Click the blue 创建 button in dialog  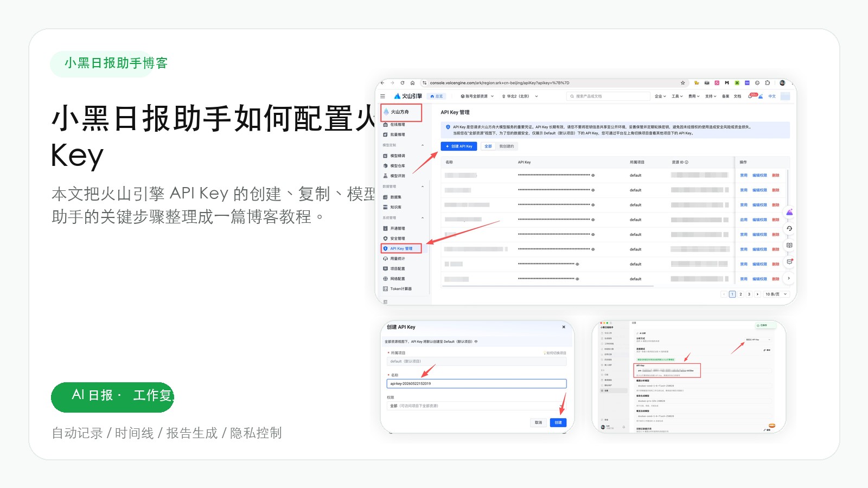click(x=558, y=422)
